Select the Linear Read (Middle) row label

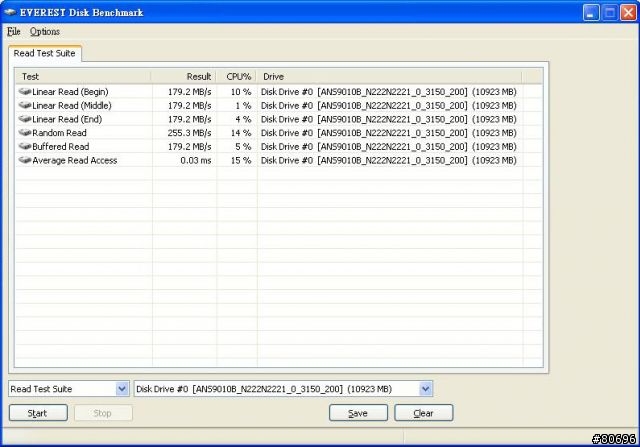(72, 105)
